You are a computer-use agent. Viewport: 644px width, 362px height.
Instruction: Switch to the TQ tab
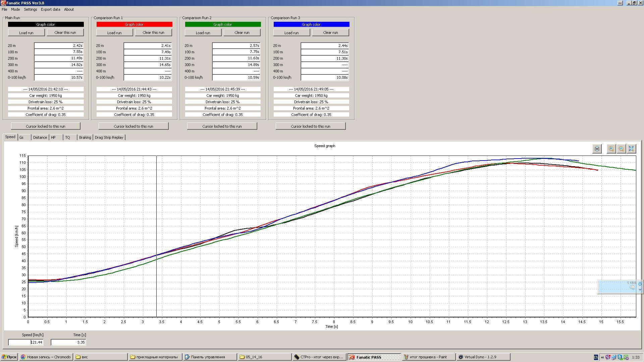coord(70,137)
